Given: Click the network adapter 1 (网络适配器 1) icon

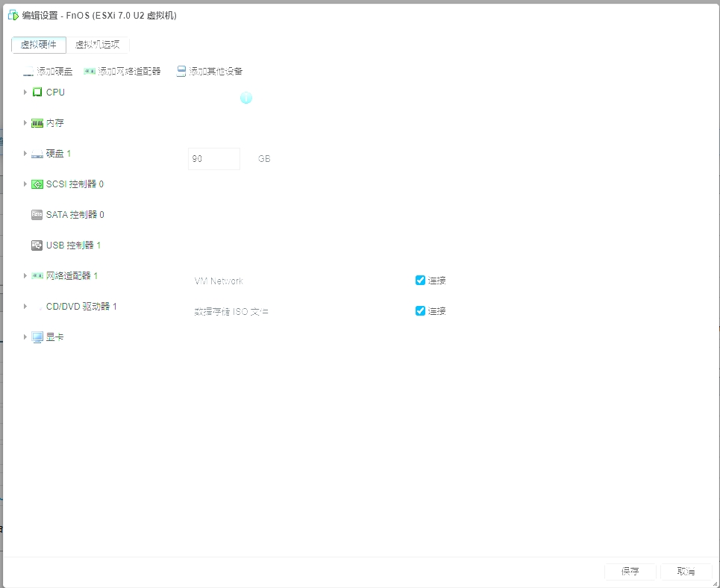Looking at the screenshot, I should coord(37,275).
